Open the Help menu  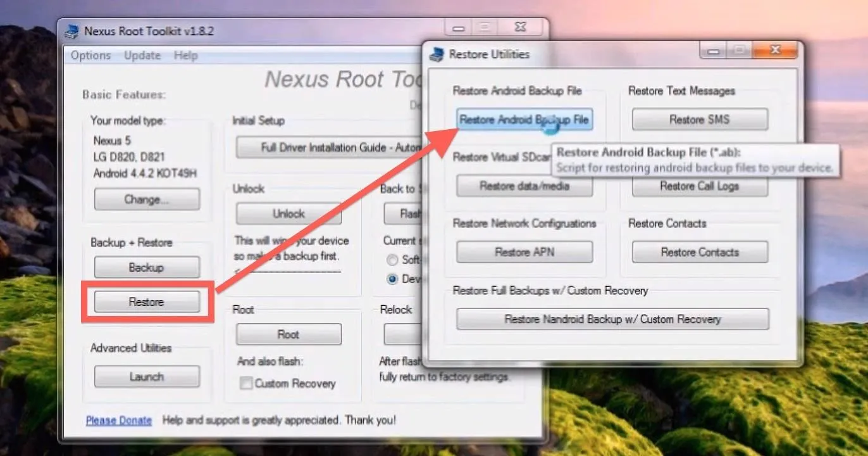[x=185, y=55]
